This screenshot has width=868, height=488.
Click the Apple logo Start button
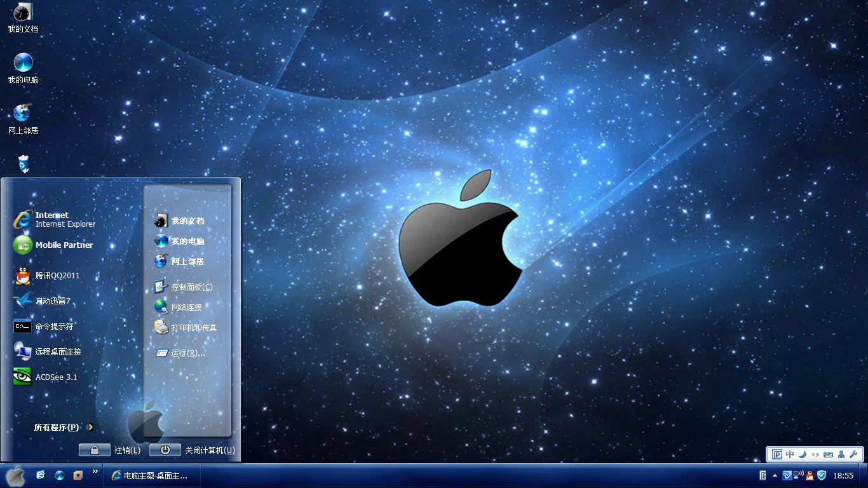pyautogui.click(x=15, y=475)
